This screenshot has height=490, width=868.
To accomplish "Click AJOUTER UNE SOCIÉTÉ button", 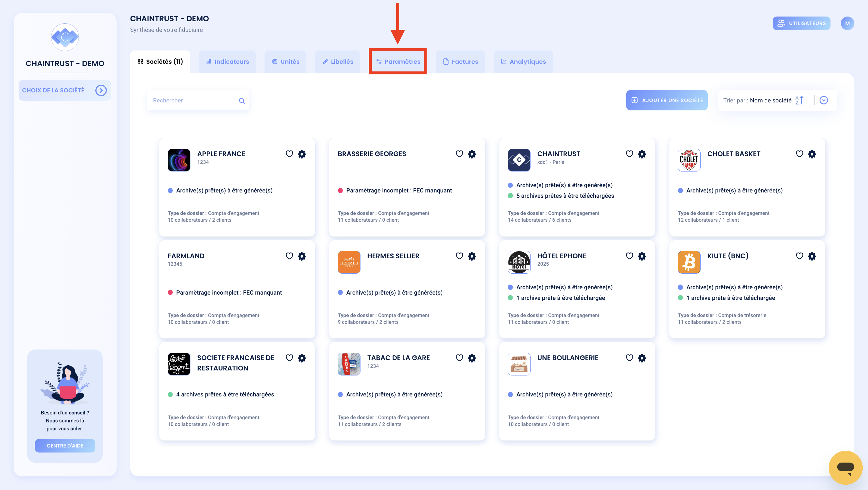I will 667,100.
